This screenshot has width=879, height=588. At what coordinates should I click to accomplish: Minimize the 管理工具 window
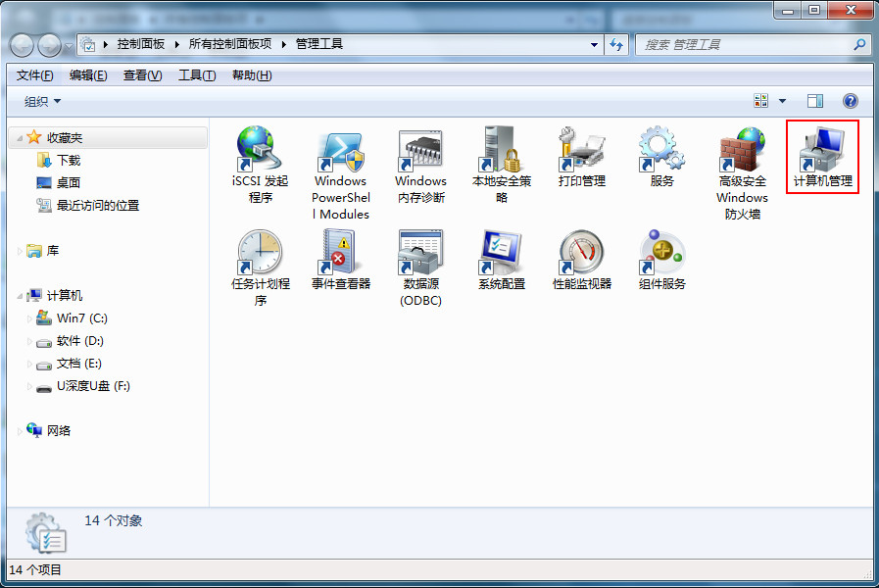pos(788,10)
